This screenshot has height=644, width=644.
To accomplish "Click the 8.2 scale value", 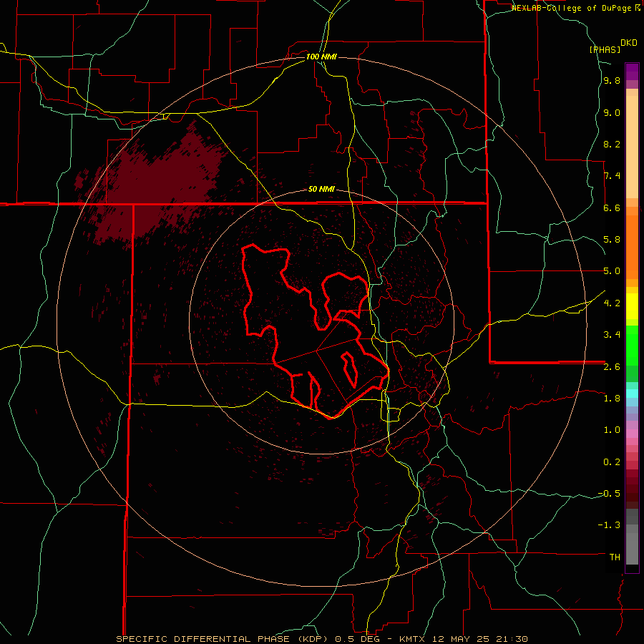I will 612,144.
